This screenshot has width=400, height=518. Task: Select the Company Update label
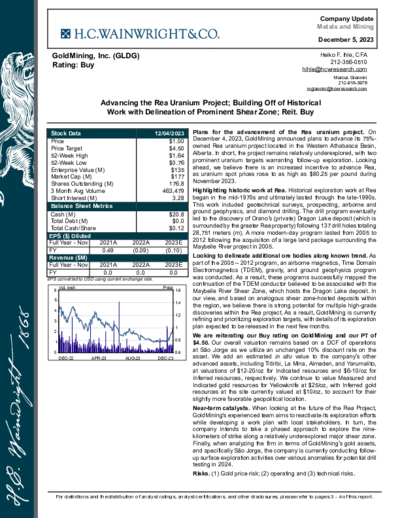pos(347,19)
